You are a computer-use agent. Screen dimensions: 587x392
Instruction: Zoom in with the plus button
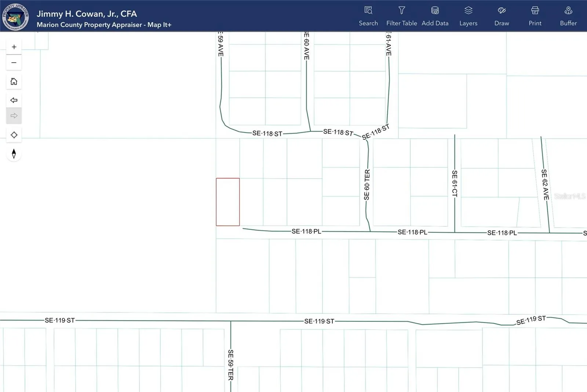click(x=14, y=47)
